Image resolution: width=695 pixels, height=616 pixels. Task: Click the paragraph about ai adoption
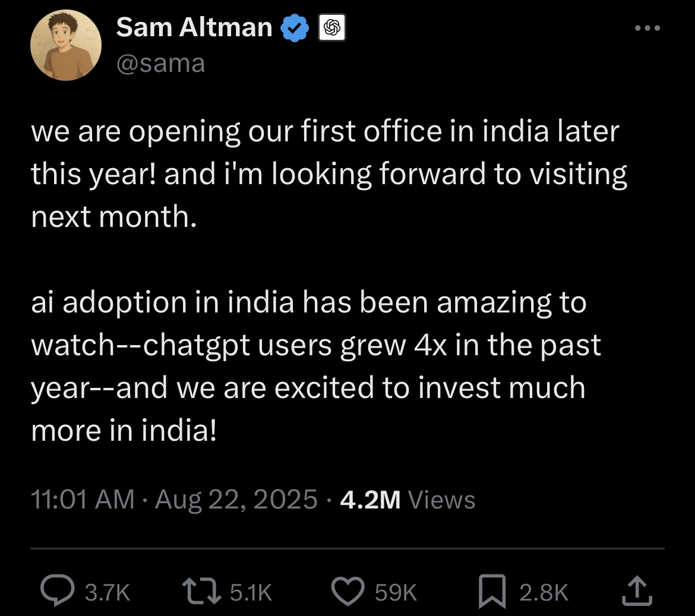[316, 367]
